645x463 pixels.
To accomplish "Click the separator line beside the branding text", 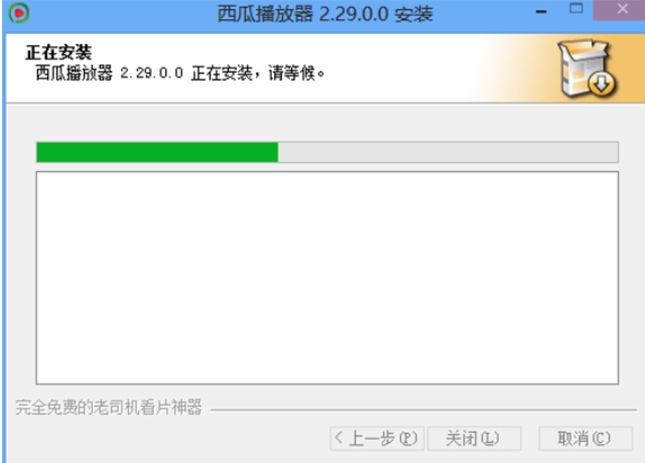I will tap(424, 410).
